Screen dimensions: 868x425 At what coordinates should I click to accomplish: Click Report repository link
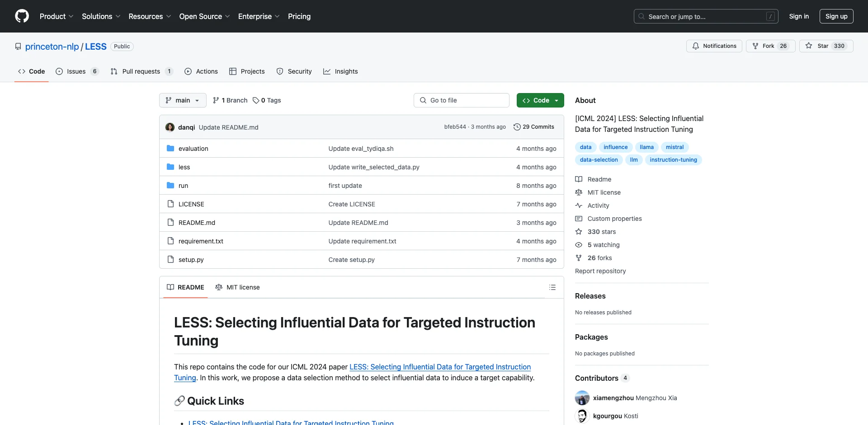(x=600, y=271)
